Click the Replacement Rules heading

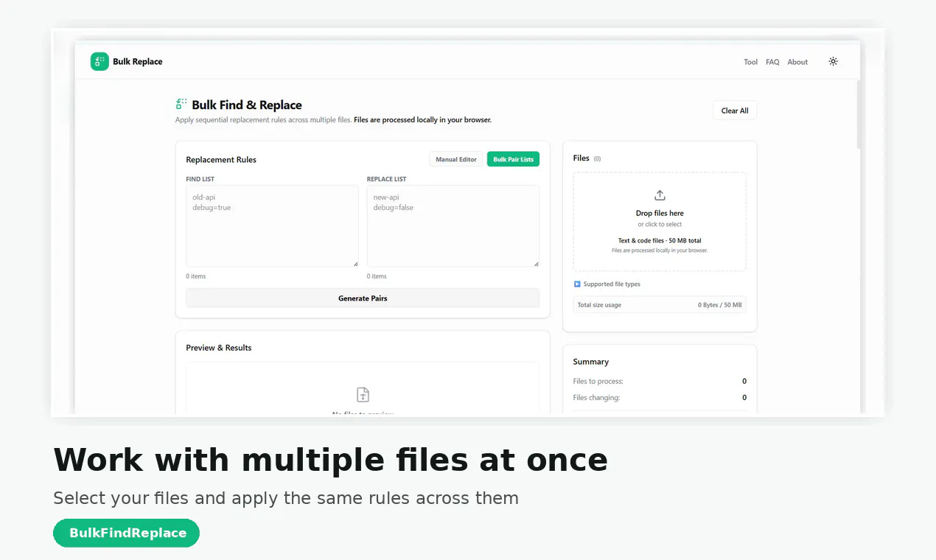pos(221,160)
